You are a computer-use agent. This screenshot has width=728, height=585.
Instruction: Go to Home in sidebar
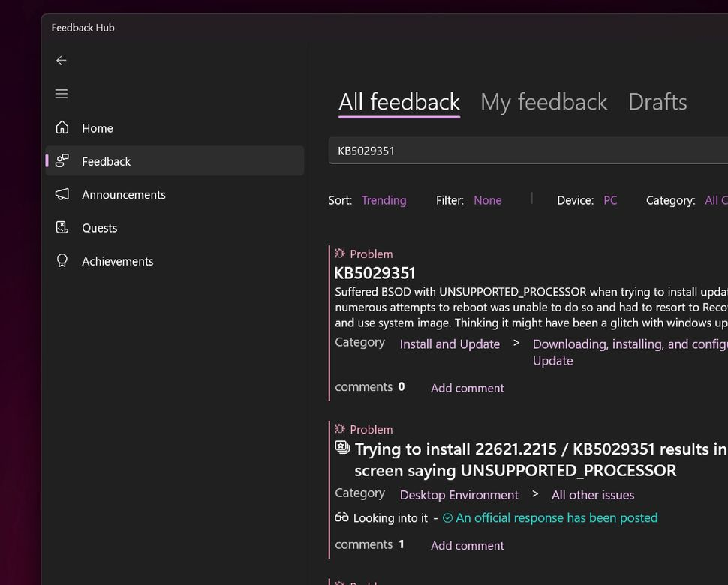[175, 128]
